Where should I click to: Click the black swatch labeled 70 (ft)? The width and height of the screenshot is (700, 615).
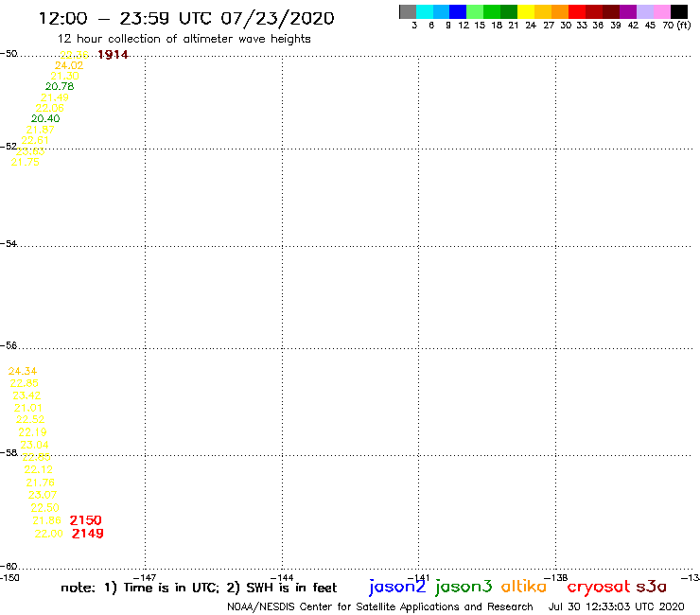tap(679, 11)
